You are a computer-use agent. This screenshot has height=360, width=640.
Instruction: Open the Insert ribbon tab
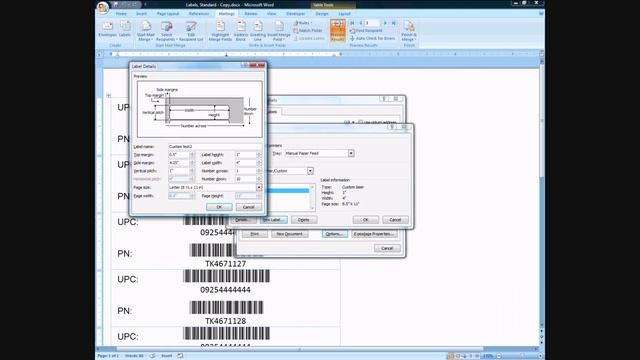(141, 14)
